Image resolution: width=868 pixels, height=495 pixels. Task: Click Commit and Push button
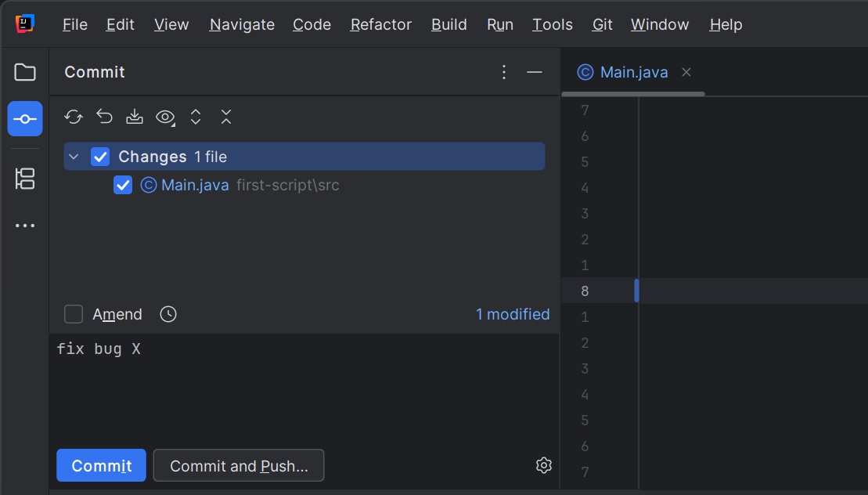239,465
